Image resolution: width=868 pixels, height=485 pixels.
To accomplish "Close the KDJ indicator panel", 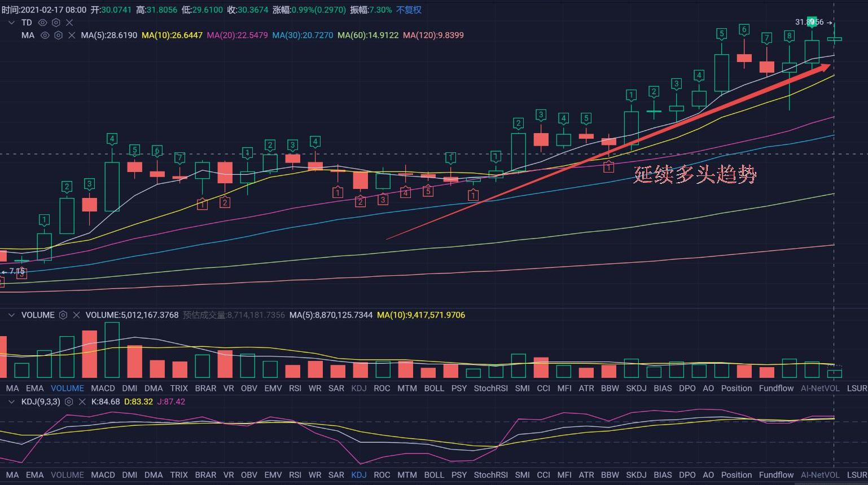I will tap(82, 402).
